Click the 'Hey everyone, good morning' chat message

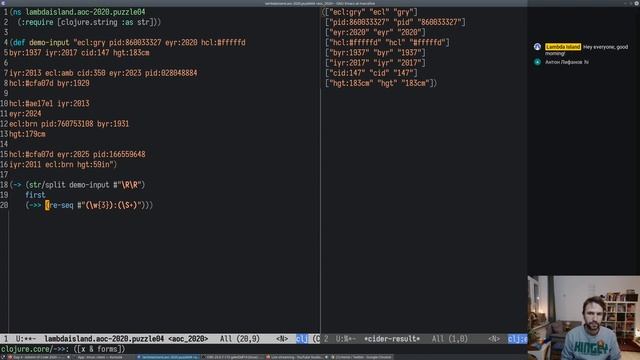pos(587,50)
